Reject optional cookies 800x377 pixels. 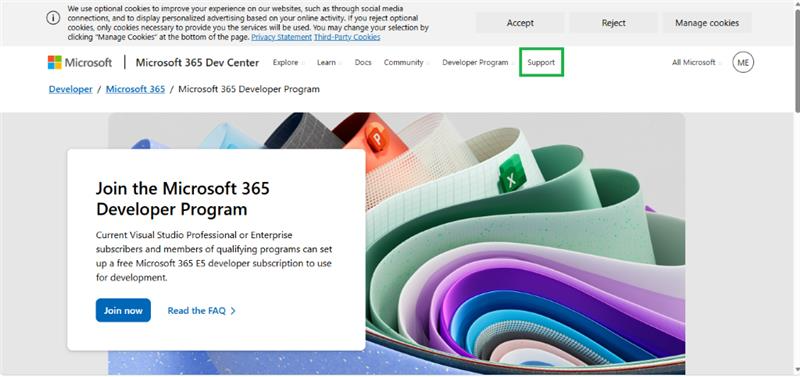pos(613,23)
